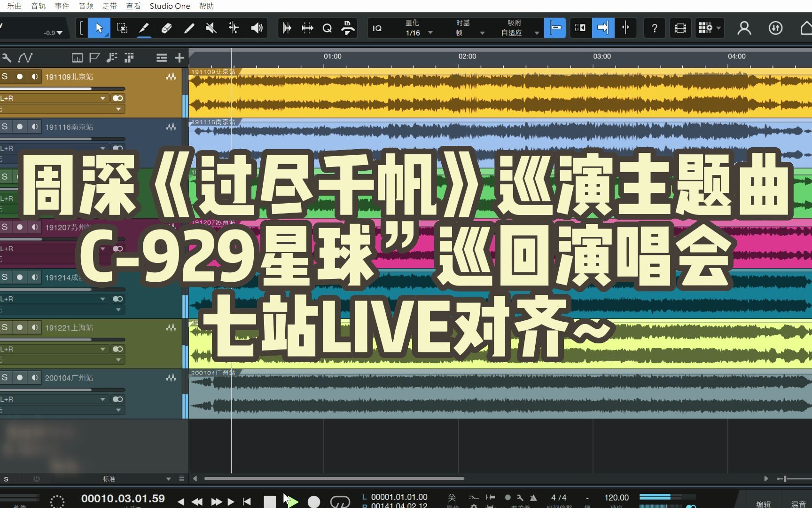Open L+R input dropdown of 191221上海站
This screenshot has width=812, height=508.
point(54,349)
